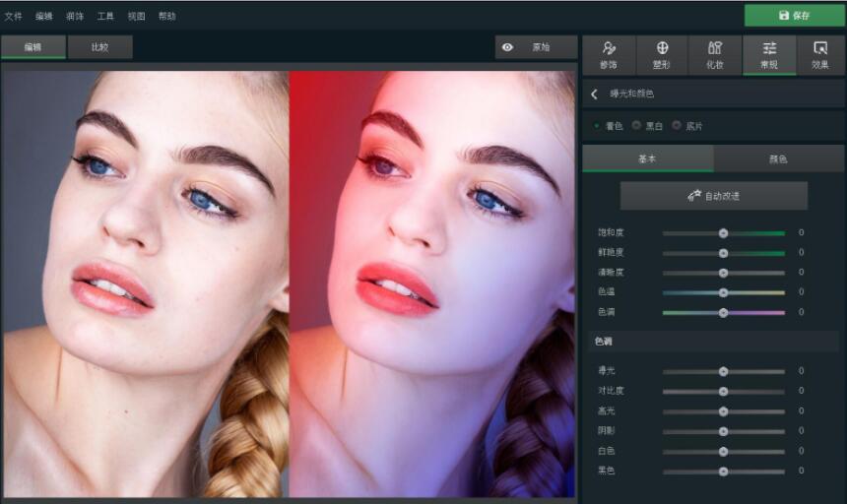Open the 化妆 makeup icon tab
Viewport: 847px width, 504px height.
click(715, 48)
